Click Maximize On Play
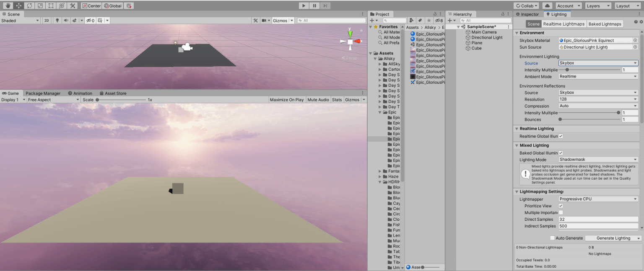Viewport: 644px width, 271px height. pyautogui.click(x=287, y=99)
